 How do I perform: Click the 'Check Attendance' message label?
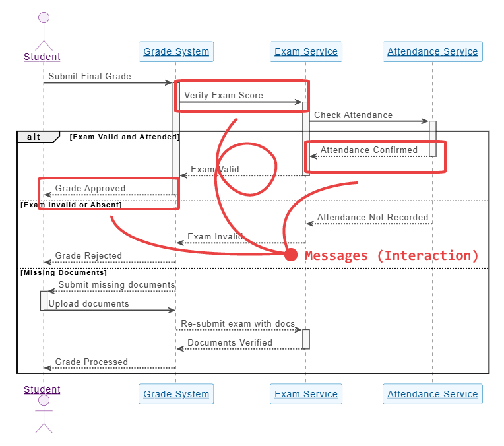point(353,115)
